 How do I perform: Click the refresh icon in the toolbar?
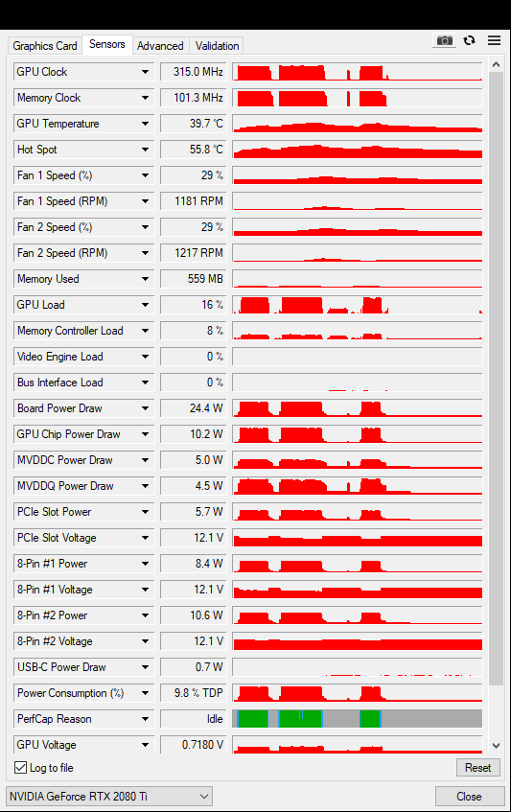470,40
